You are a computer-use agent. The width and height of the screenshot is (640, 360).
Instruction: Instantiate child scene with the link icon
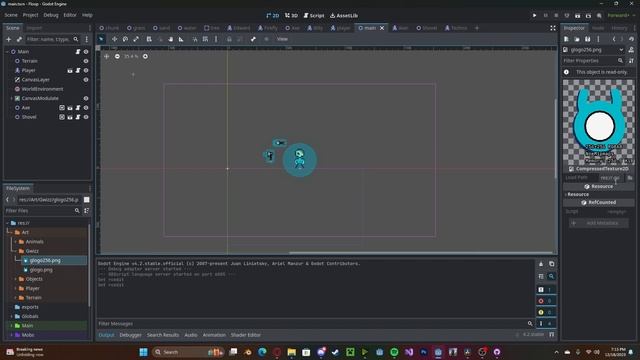click(x=19, y=39)
